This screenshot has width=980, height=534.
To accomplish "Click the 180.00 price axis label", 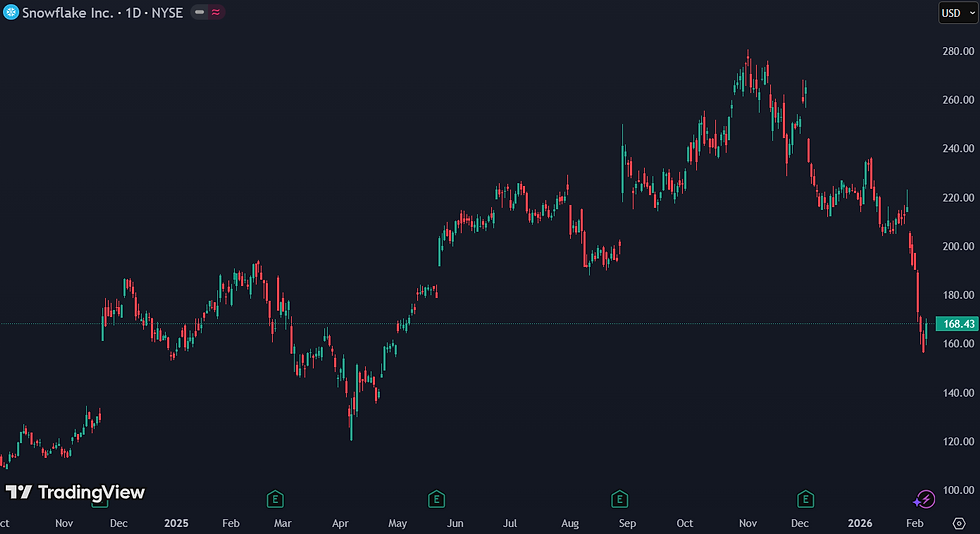I will [958, 295].
